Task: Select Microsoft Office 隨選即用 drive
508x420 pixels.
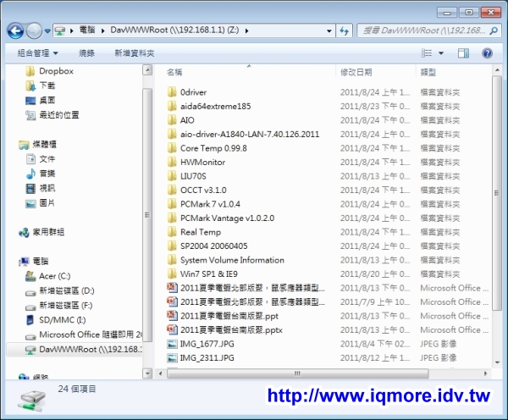Action: point(91,334)
